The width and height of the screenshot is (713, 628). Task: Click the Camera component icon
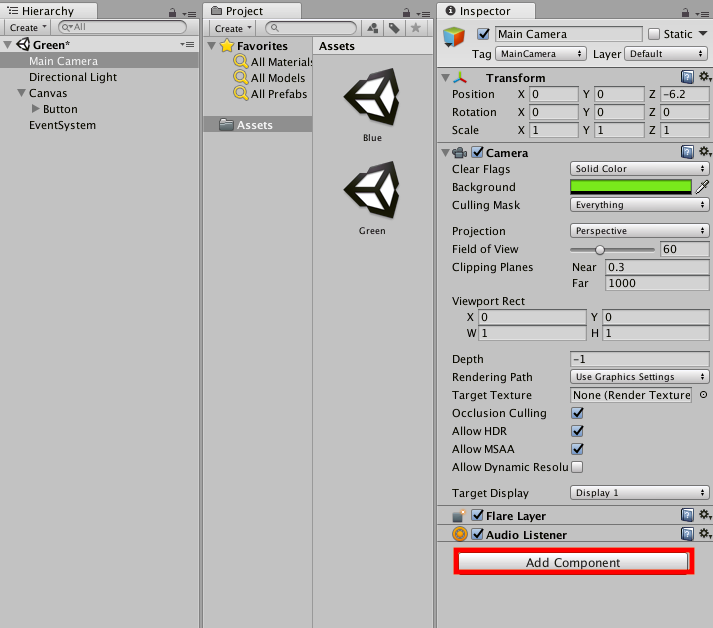pos(460,153)
